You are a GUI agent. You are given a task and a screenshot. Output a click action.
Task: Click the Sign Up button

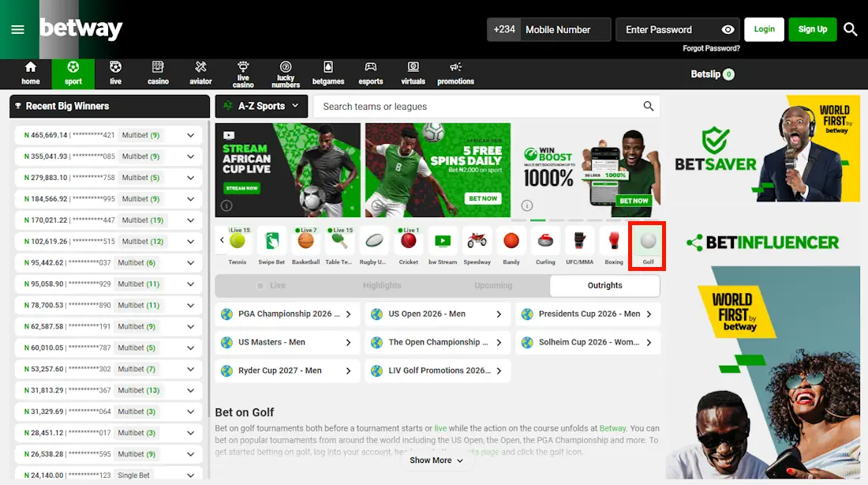pos(812,28)
